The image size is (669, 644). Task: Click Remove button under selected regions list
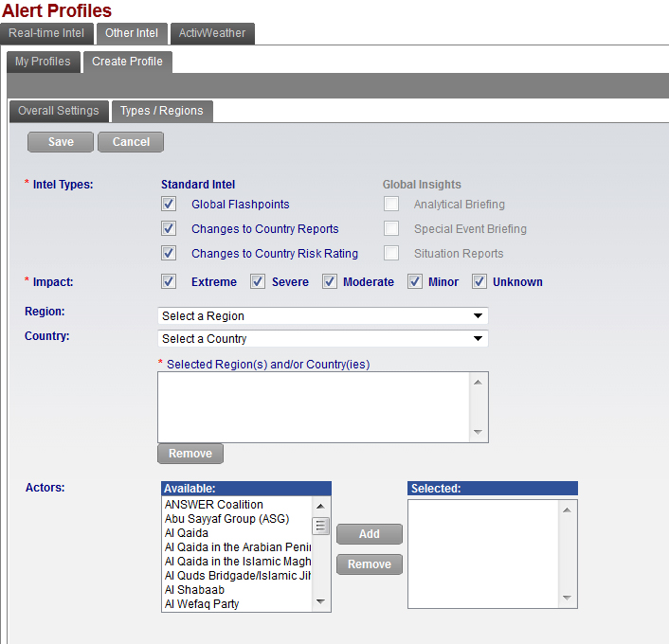(x=190, y=454)
